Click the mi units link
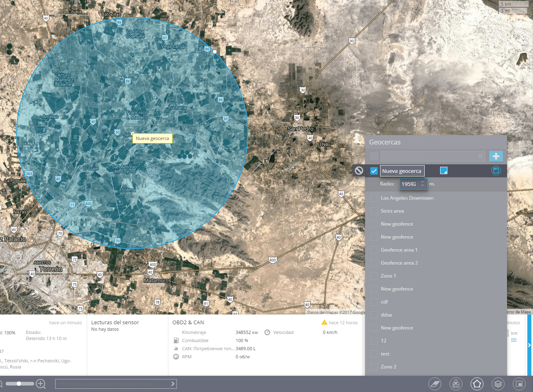 click(x=514, y=340)
